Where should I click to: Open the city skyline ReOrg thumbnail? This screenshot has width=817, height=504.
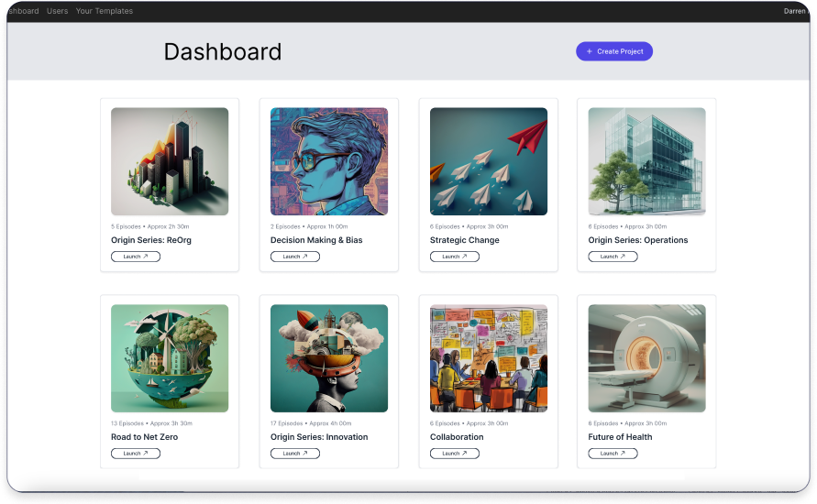[x=170, y=161]
